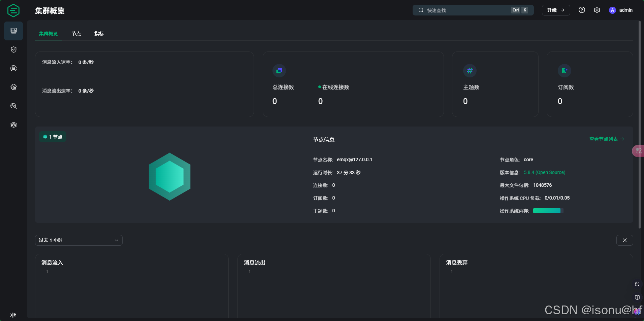
Task: Click the 操作系统内存 usage bar
Action: pyautogui.click(x=548, y=211)
